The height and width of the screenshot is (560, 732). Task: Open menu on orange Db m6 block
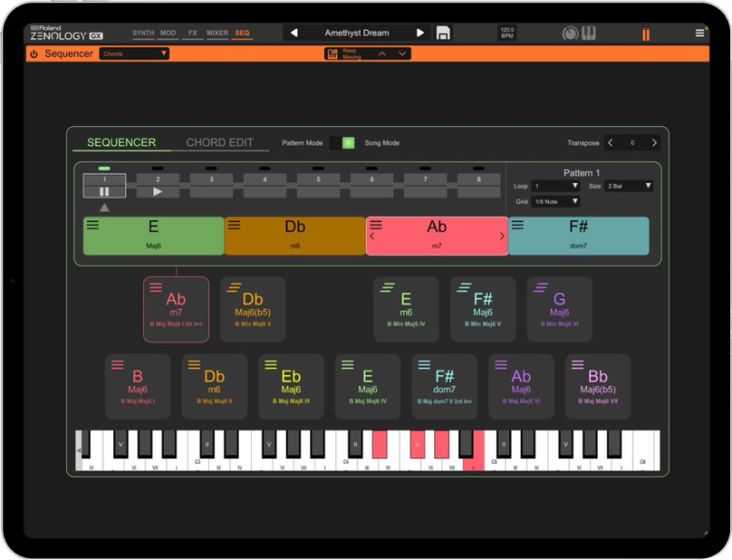233,226
